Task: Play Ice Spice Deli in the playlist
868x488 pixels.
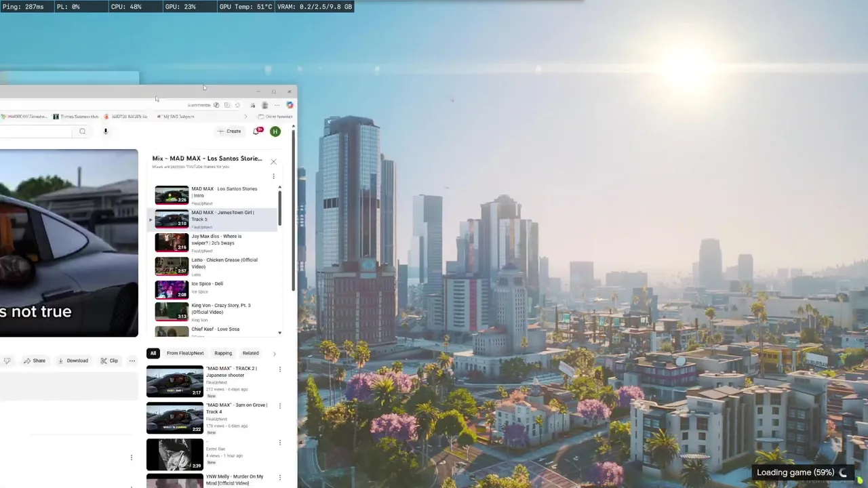Action: click(x=213, y=290)
